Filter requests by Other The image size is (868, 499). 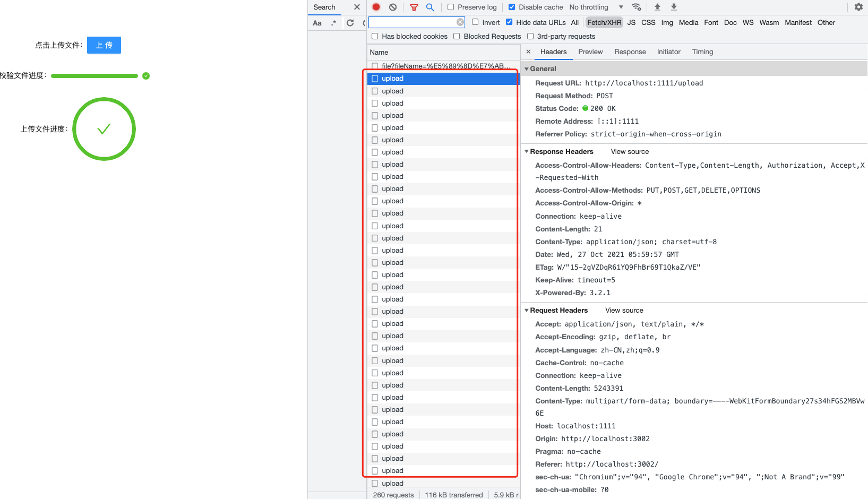click(826, 22)
